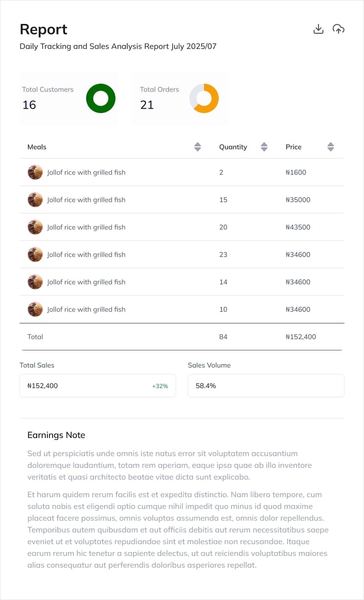Select meal thumbnail in the ₦35000 row
364x600 pixels.
tap(35, 200)
